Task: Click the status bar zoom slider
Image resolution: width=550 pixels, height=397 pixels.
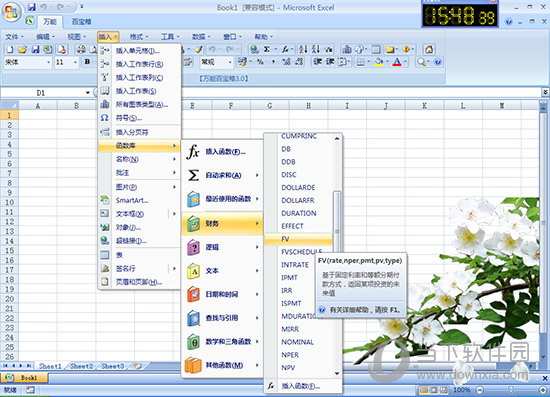Action: 511,390
